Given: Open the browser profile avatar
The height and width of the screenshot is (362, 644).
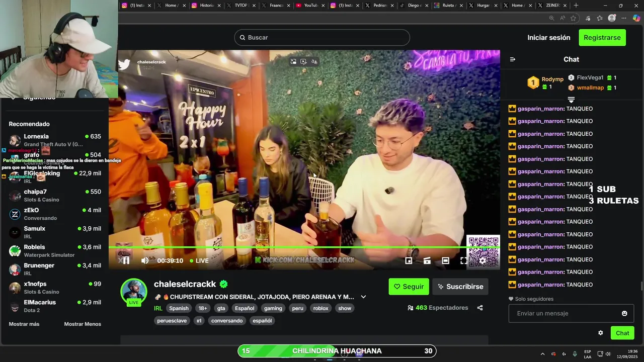Looking at the screenshot, I should pyautogui.click(x=612, y=18).
